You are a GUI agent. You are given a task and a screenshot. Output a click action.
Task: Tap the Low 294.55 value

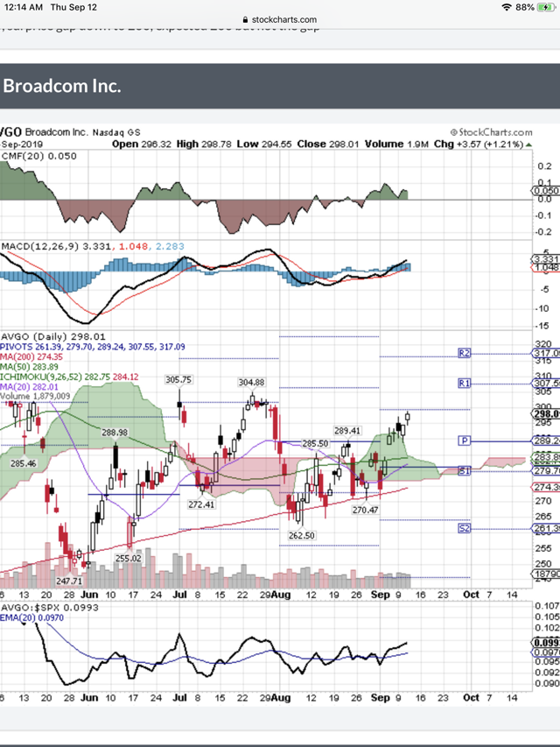pyautogui.click(x=263, y=144)
